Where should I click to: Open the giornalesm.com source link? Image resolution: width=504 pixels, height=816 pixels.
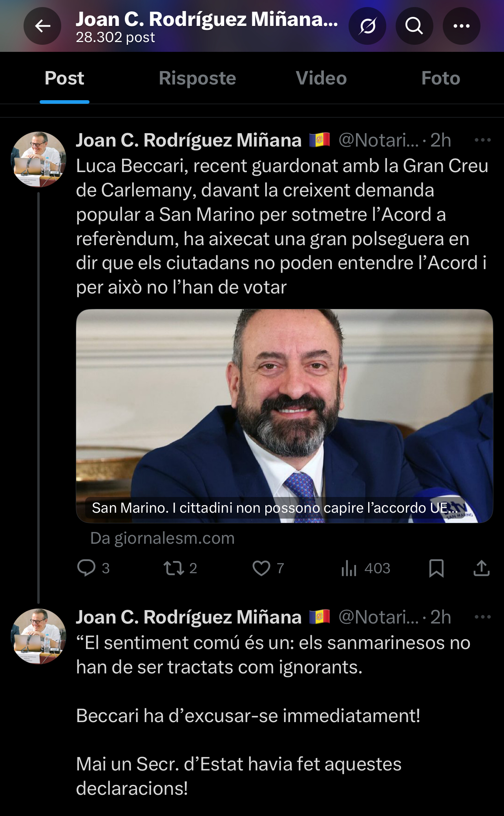pos(162,538)
